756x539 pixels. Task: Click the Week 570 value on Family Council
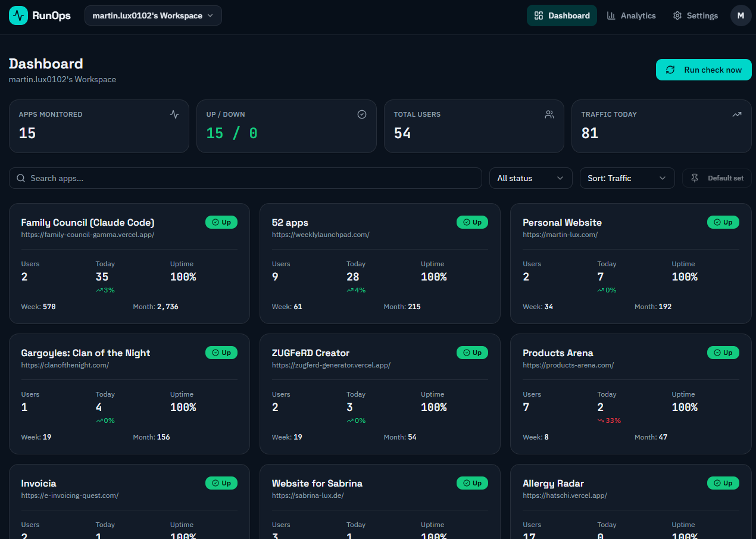click(x=49, y=307)
